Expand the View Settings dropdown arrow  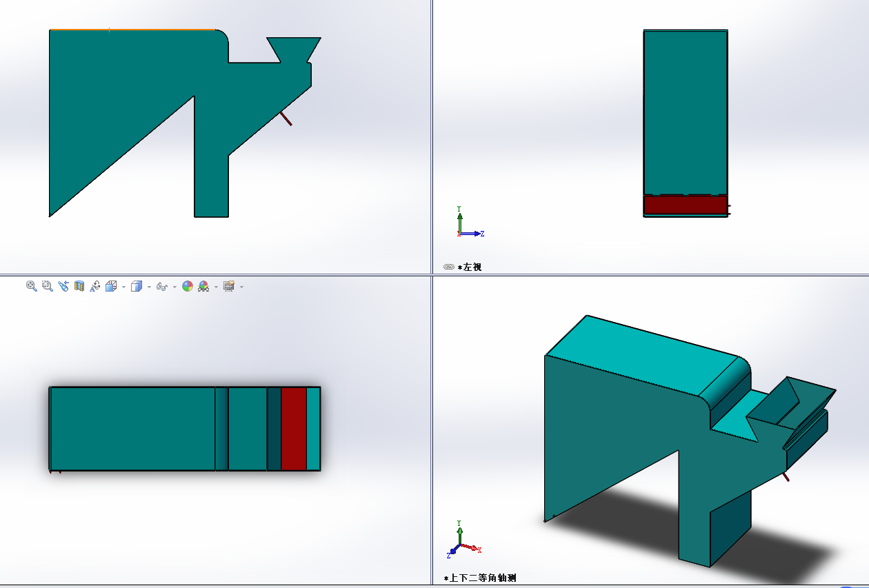point(241,287)
